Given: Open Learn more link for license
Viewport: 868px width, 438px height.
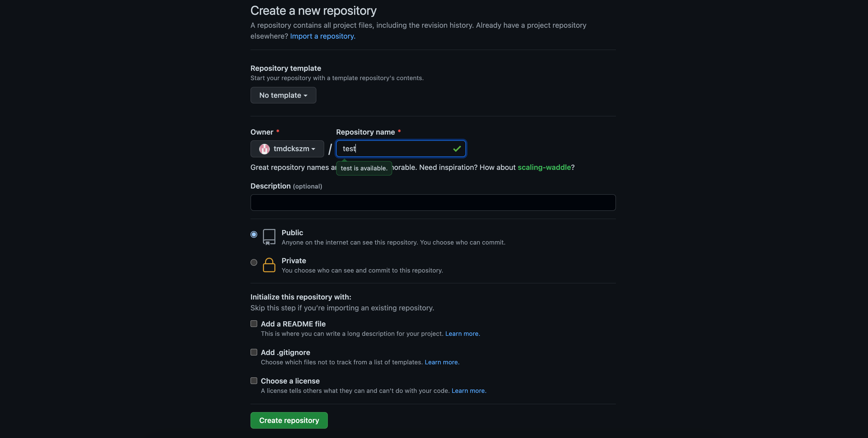Looking at the screenshot, I should pos(469,391).
